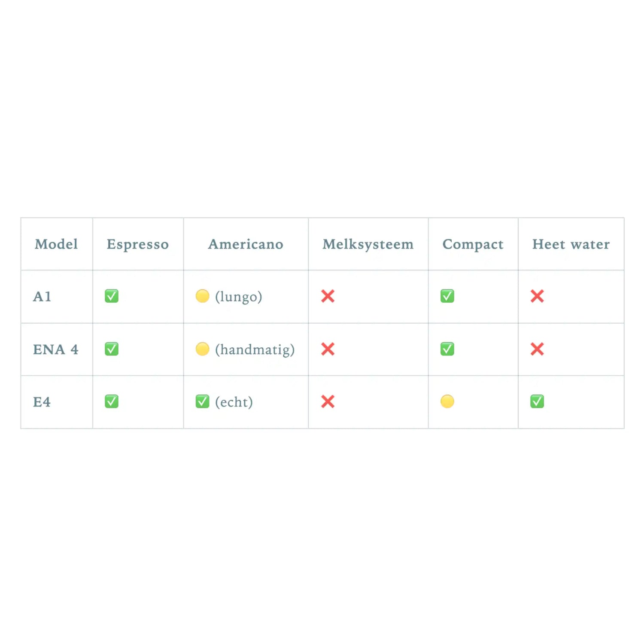Click the E4 model name

(42, 402)
